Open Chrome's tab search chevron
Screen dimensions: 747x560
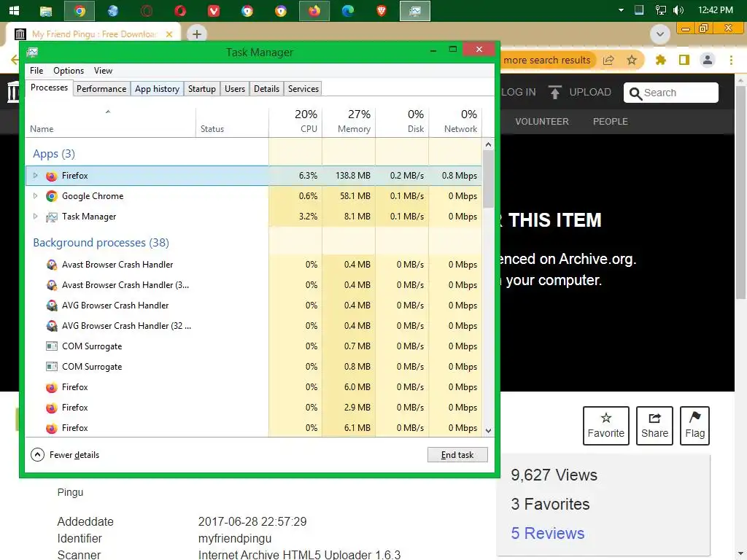[x=660, y=34]
